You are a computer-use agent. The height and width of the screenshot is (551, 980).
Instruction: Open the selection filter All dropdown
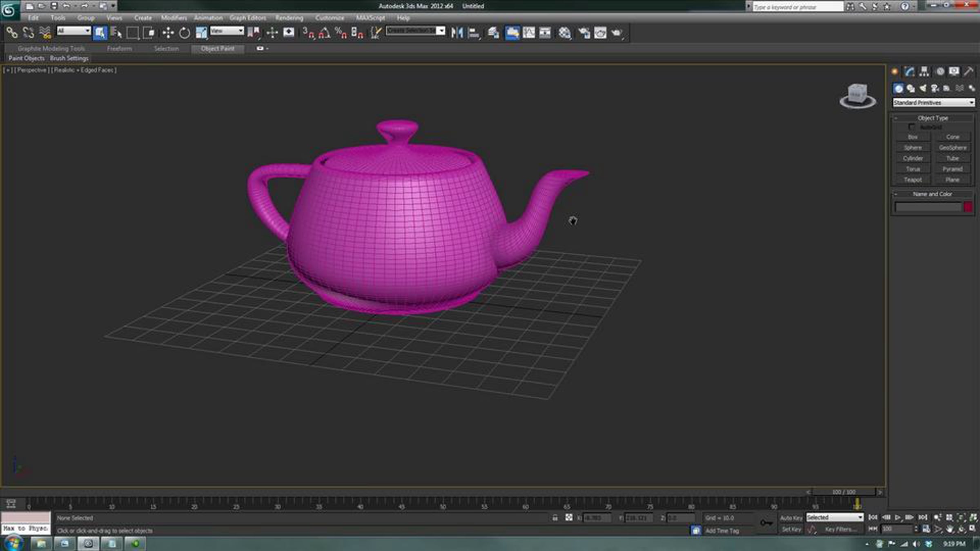pos(73,31)
